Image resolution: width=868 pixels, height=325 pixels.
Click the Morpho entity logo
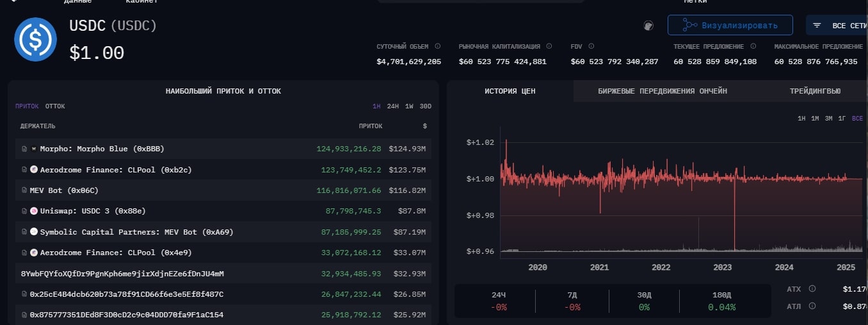[x=34, y=149]
